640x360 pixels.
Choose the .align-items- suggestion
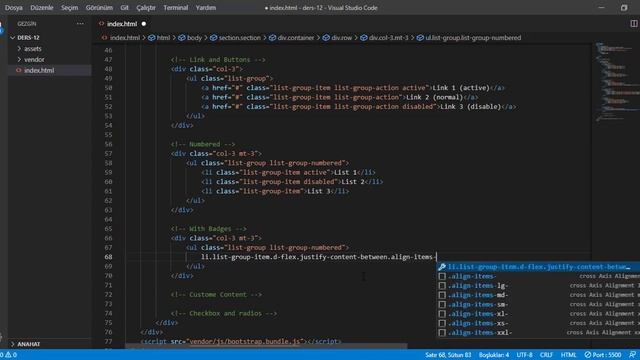[x=538, y=276]
